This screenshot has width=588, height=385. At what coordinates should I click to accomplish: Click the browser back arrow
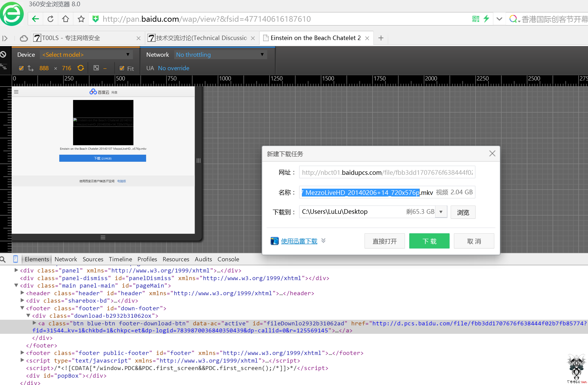click(x=36, y=19)
